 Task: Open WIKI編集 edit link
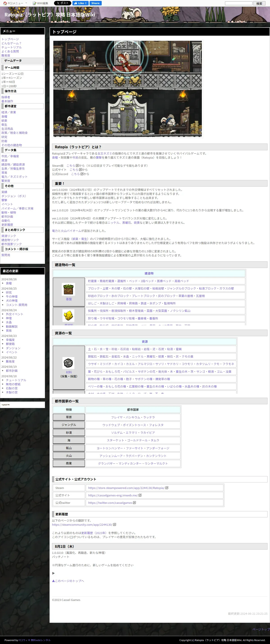coord(40,3)
